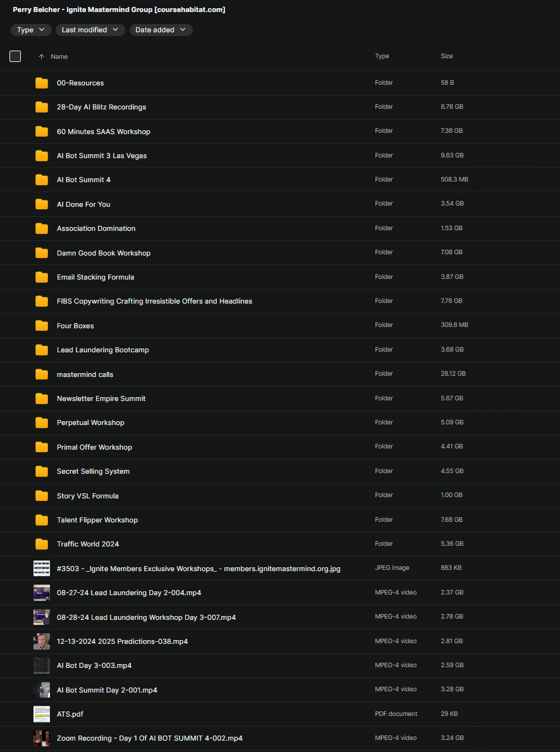
Task: Sort files by the Name column header
Action: point(59,57)
